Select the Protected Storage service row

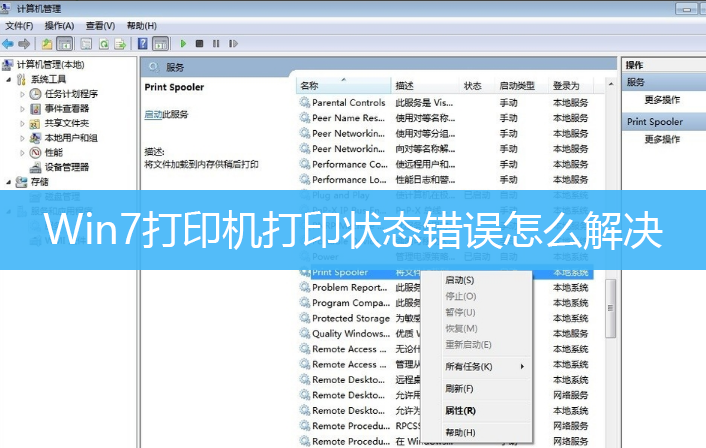[x=359, y=318]
